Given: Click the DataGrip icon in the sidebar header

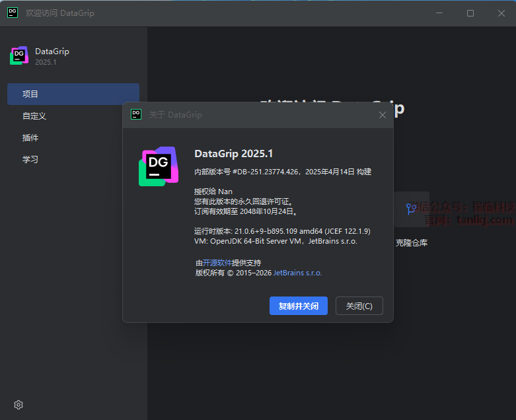Looking at the screenshot, I should 19,55.
